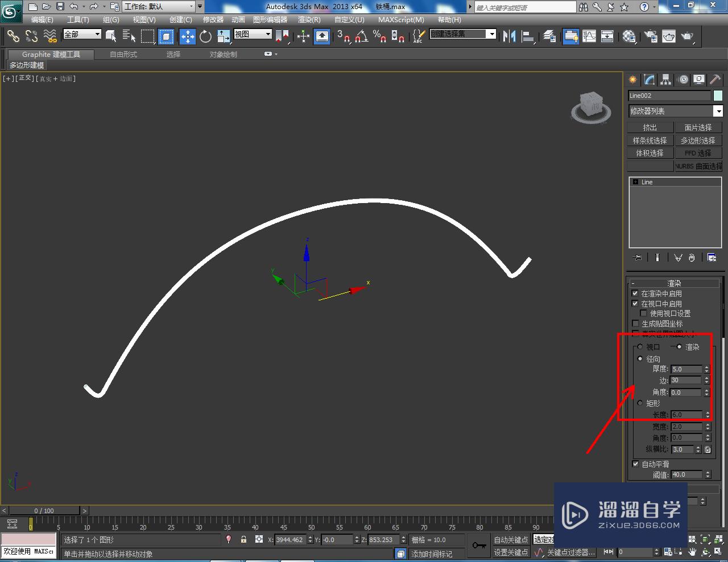Click the Mirror tool icon
This screenshot has width=728, height=562.
pyautogui.click(x=509, y=36)
